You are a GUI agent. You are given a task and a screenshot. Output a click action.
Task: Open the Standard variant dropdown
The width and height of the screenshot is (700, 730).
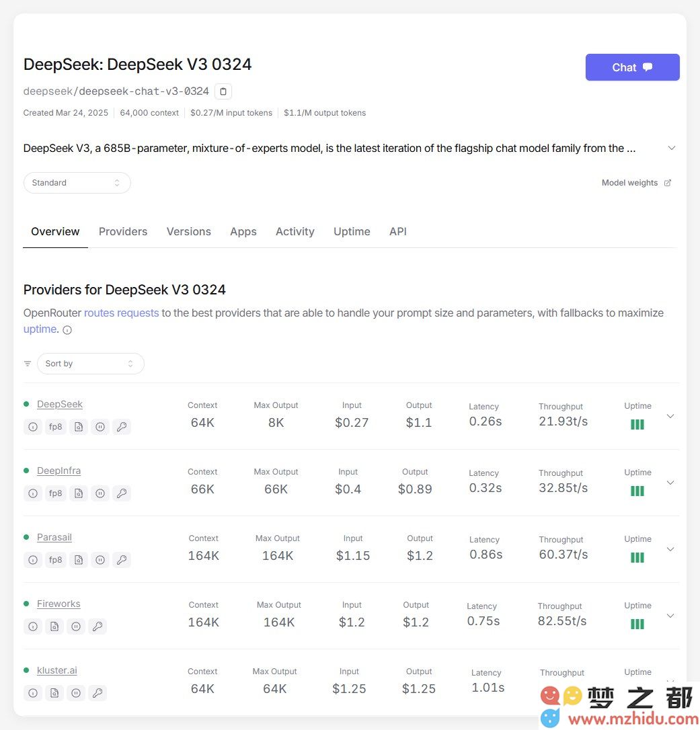(x=77, y=183)
